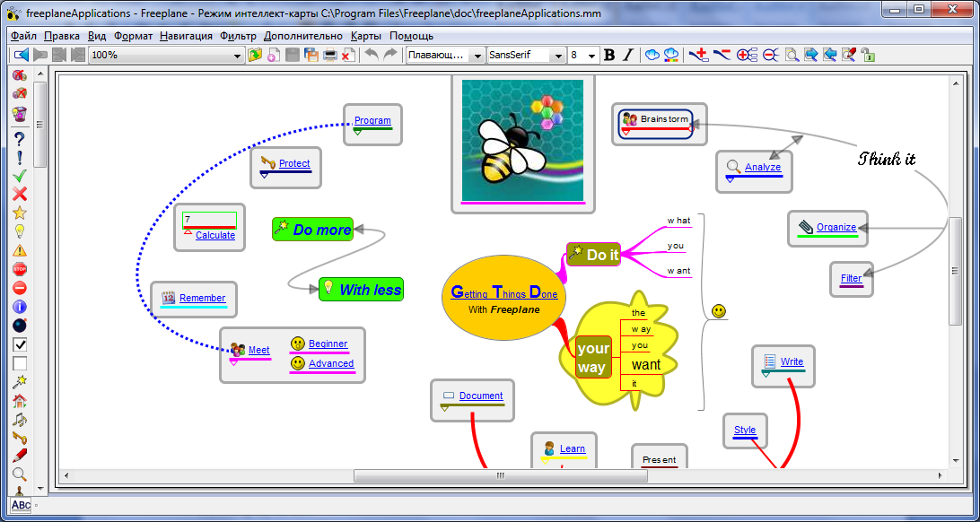Click the Remember node link
This screenshot has width=980, height=522.
(x=203, y=298)
